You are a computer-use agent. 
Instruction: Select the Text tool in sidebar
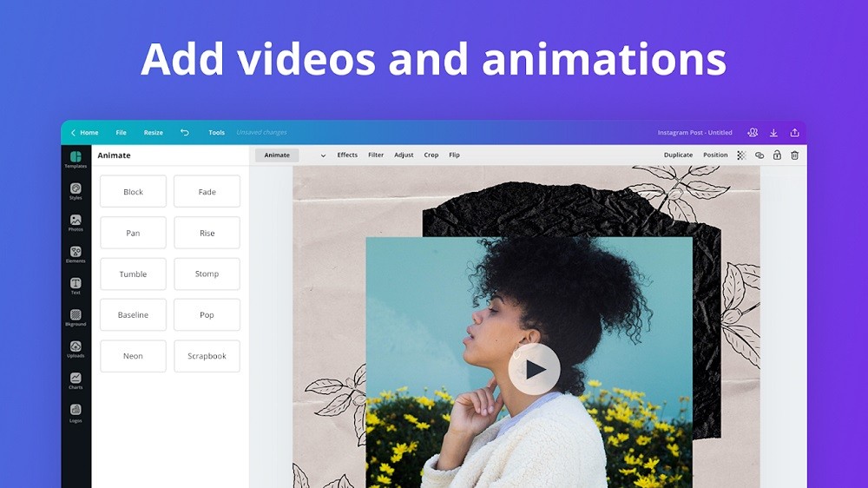pyautogui.click(x=76, y=286)
